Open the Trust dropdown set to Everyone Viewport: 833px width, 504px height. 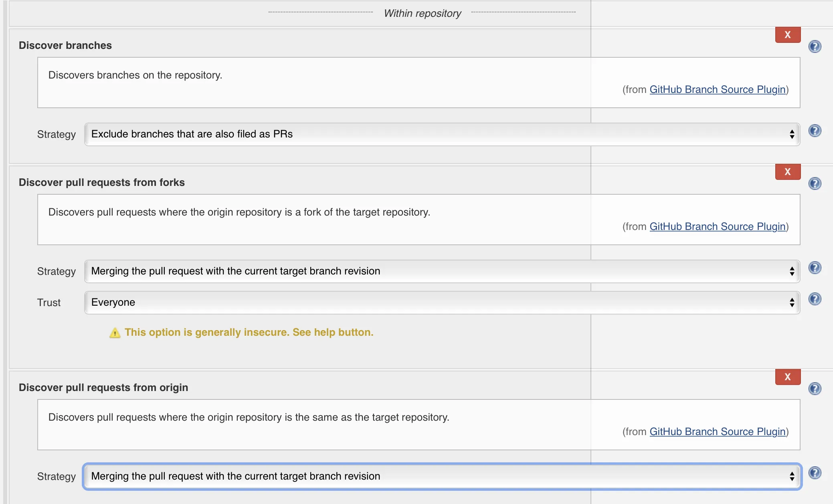click(442, 302)
